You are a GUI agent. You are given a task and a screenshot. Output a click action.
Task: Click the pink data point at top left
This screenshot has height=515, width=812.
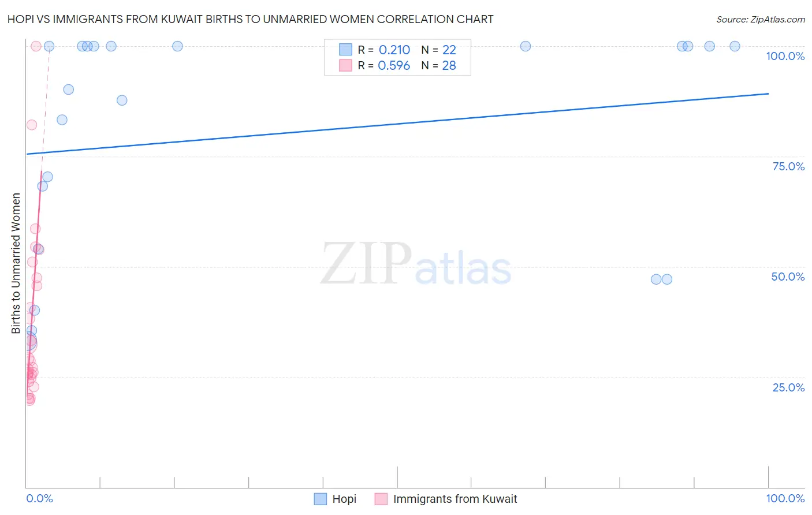(x=36, y=46)
